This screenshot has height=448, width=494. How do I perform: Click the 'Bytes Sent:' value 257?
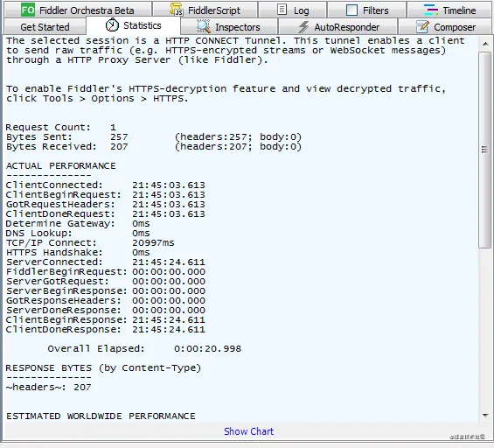point(119,137)
